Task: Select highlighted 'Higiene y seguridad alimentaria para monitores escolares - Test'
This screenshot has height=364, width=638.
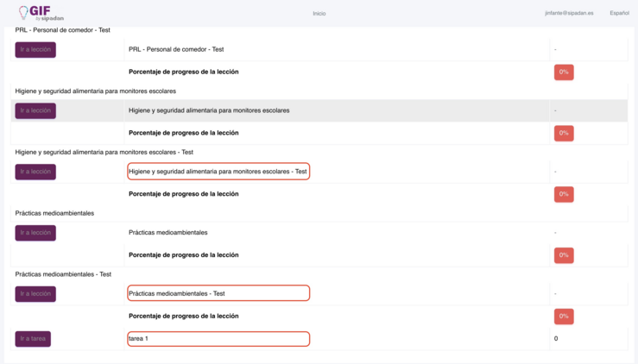Action: pyautogui.click(x=218, y=172)
